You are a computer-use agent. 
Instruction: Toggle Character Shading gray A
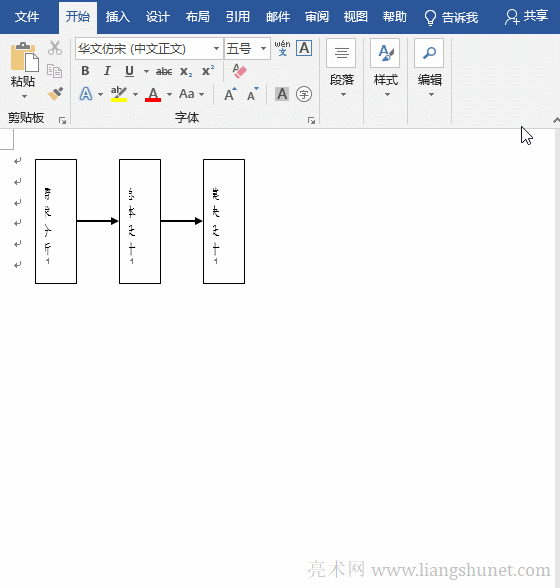click(x=282, y=94)
